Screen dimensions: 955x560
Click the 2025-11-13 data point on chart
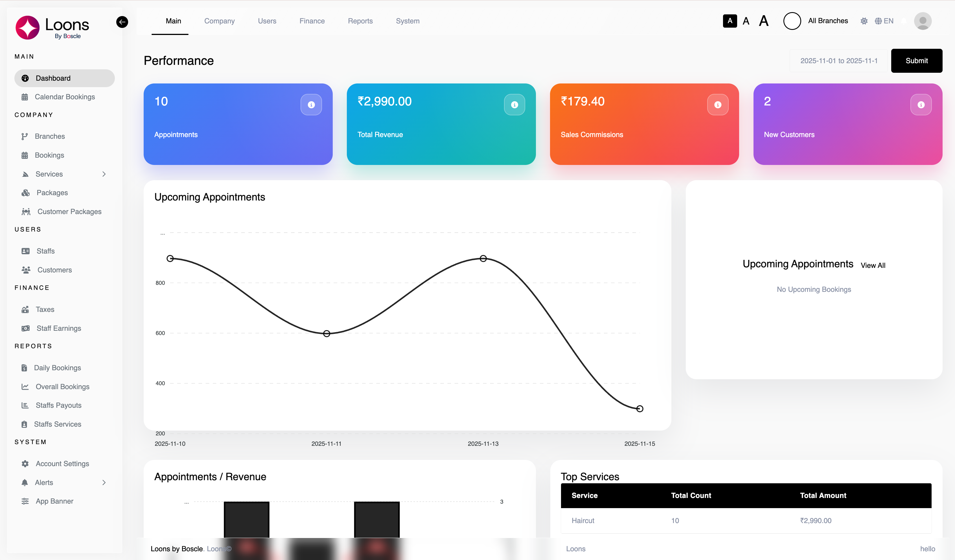tap(483, 259)
